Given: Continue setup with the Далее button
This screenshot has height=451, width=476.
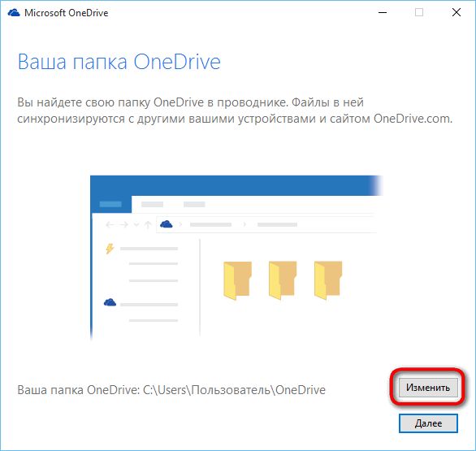Looking at the screenshot, I should coord(428,423).
